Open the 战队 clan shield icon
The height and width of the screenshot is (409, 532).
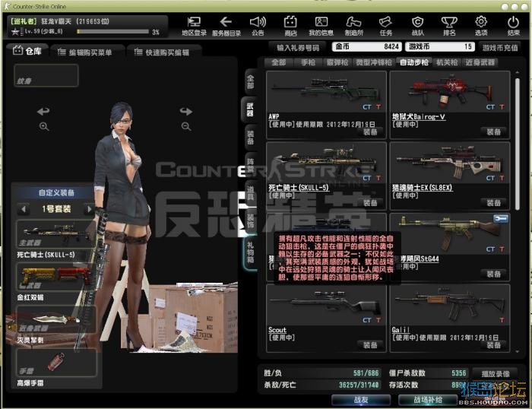click(x=417, y=26)
